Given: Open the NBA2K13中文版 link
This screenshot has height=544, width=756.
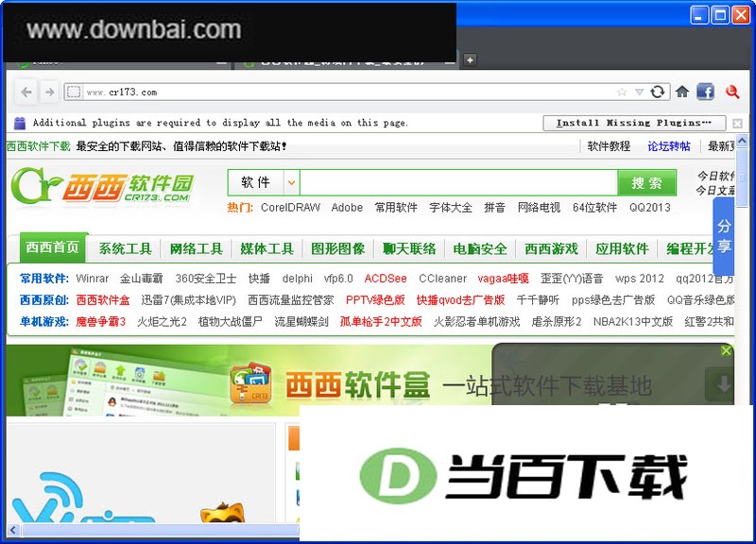Looking at the screenshot, I should click(x=632, y=321).
